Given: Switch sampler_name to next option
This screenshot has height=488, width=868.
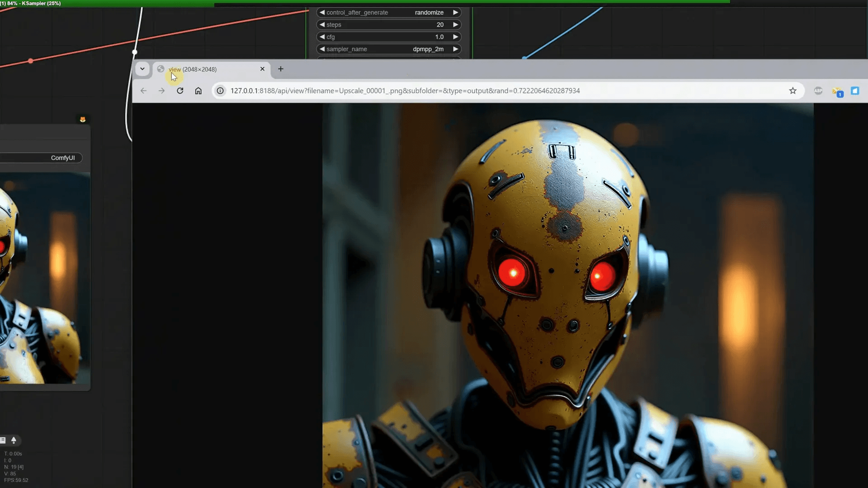Looking at the screenshot, I should pos(455,49).
